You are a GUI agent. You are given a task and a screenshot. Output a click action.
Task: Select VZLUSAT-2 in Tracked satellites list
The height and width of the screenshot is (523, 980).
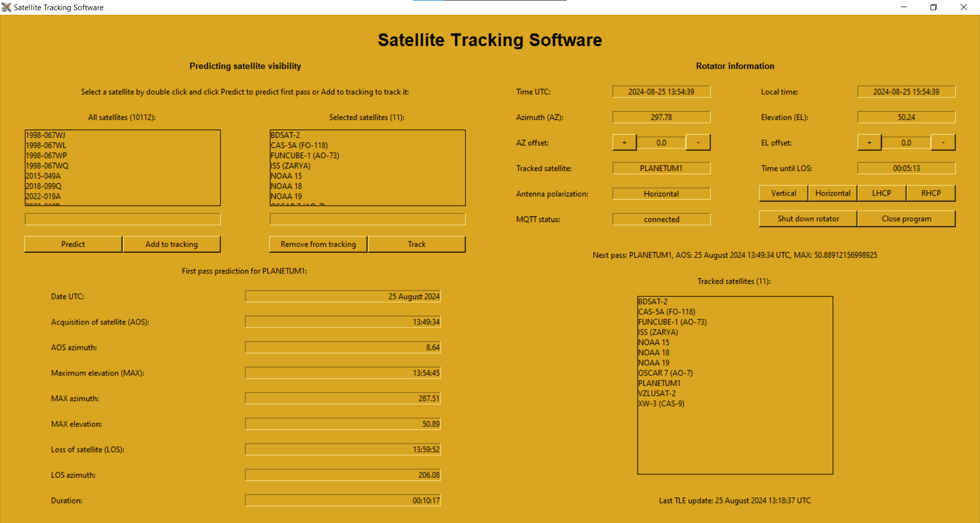(x=735, y=393)
